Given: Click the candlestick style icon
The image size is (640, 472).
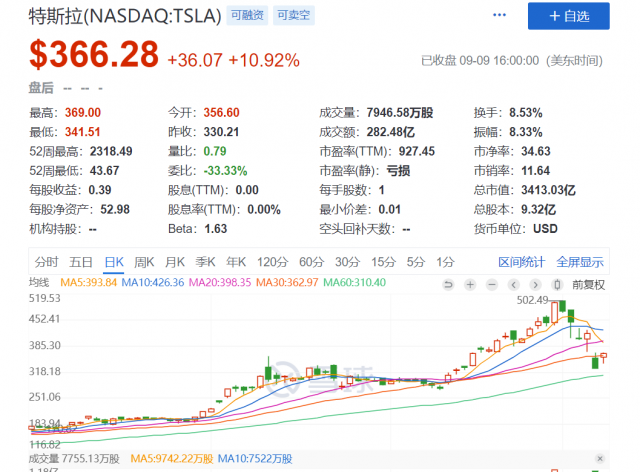Looking at the screenshot, I should click(557, 285).
